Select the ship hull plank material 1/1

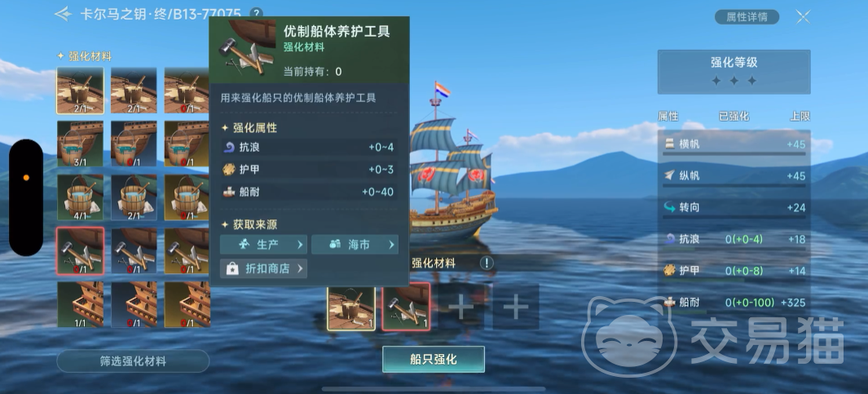pyautogui.click(x=80, y=304)
